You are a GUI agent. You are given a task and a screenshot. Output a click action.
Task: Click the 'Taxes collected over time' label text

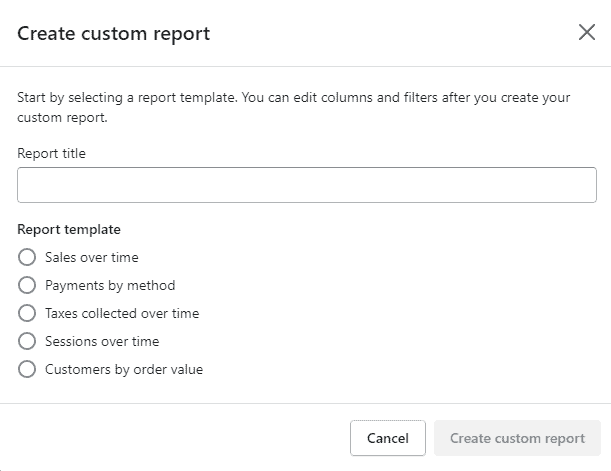click(122, 314)
